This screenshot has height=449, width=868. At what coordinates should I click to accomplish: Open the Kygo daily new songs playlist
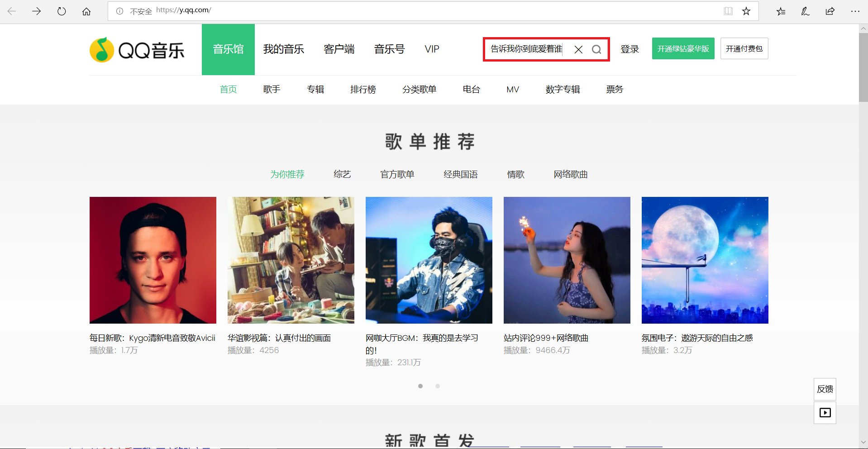coord(153,260)
